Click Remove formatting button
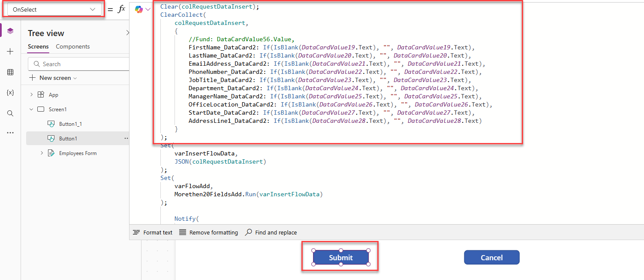 click(208, 232)
